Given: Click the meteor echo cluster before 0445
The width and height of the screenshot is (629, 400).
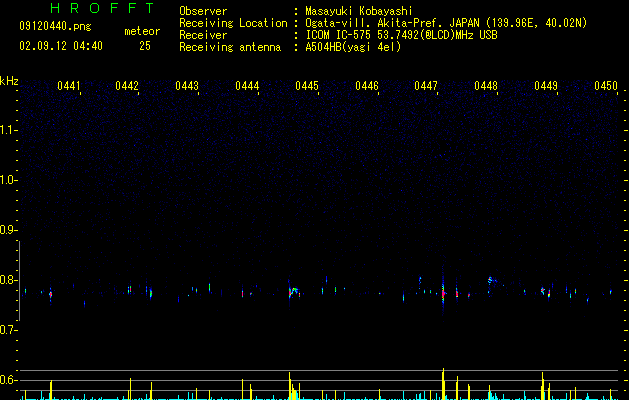Looking at the screenshot, I should point(294,292).
